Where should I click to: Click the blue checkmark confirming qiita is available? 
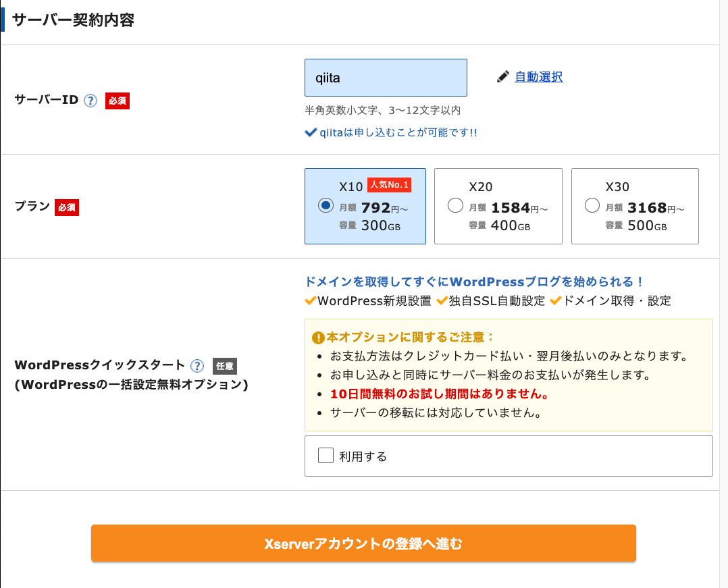[313, 132]
